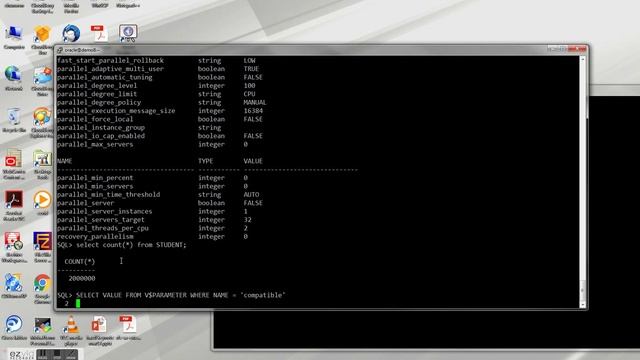640x360 pixels.
Task: Click parallel_io_cap_enabled parameter name
Action: (x=100, y=136)
